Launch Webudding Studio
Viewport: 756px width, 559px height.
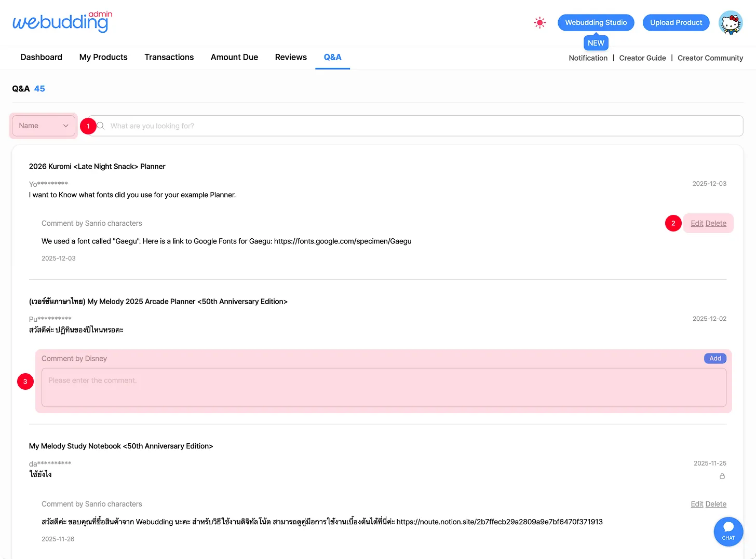pyautogui.click(x=596, y=22)
